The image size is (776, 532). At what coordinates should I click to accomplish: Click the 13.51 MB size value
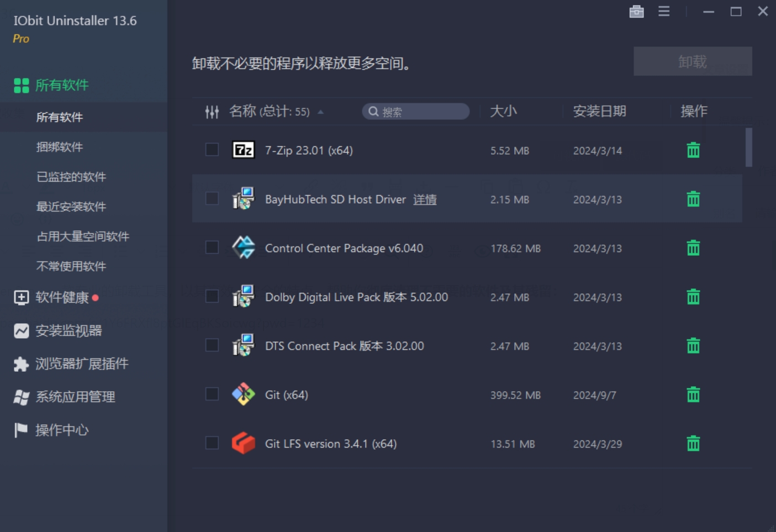(x=513, y=444)
